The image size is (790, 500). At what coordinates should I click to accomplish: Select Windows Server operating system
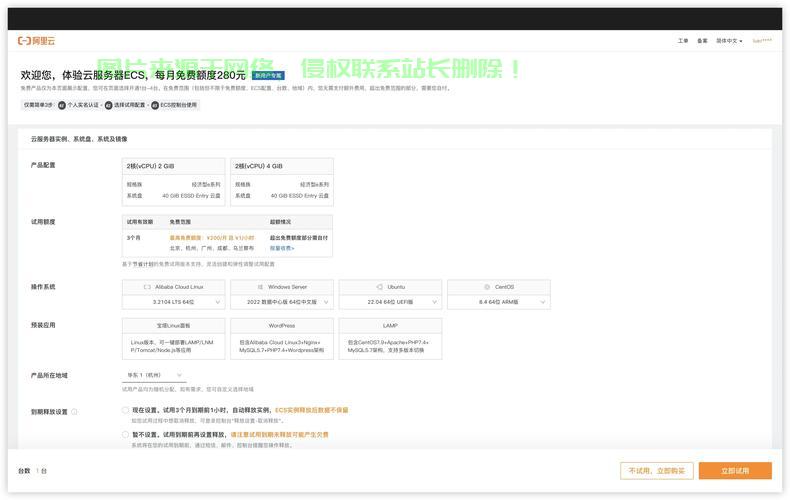[x=282, y=287]
